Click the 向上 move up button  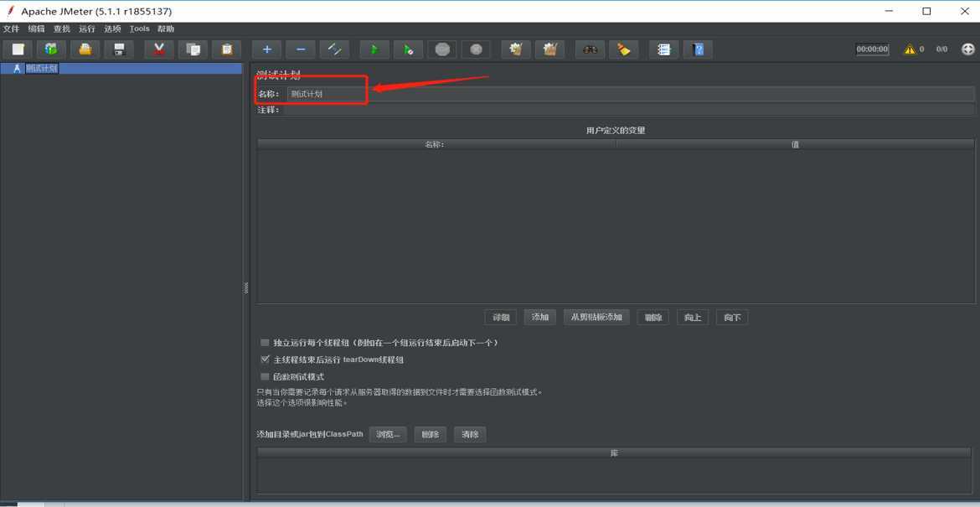pos(693,318)
